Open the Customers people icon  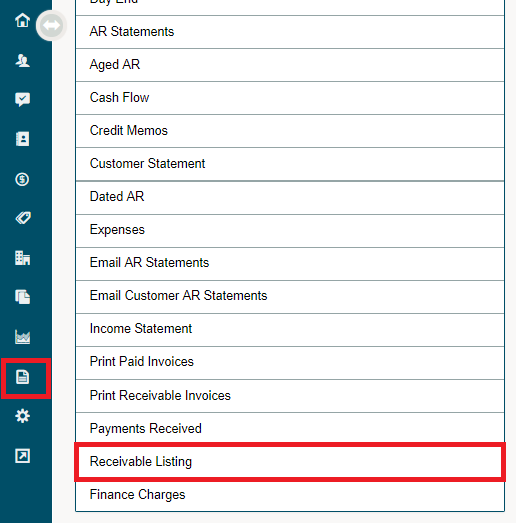(x=22, y=60)
